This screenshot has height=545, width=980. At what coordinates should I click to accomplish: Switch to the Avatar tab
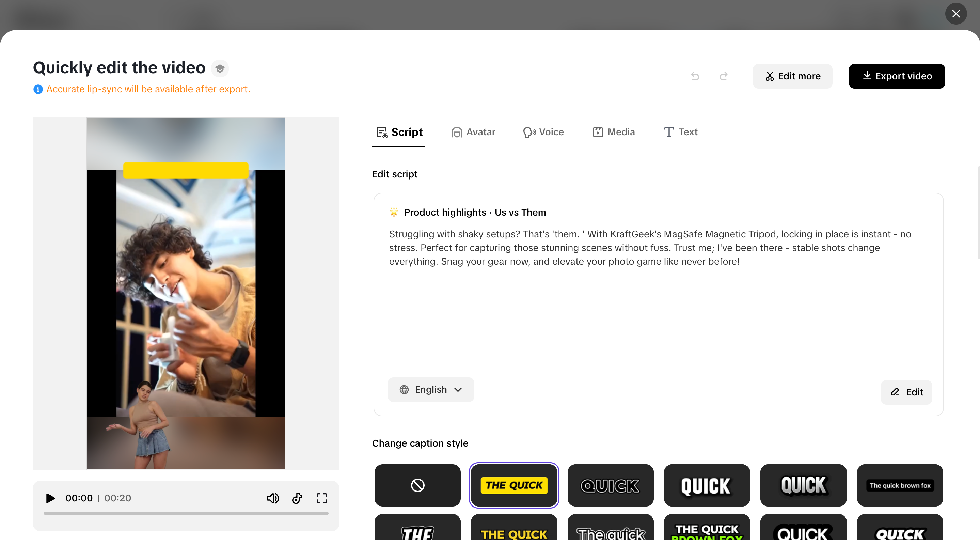pyautogui.click(x=473, y=132)
